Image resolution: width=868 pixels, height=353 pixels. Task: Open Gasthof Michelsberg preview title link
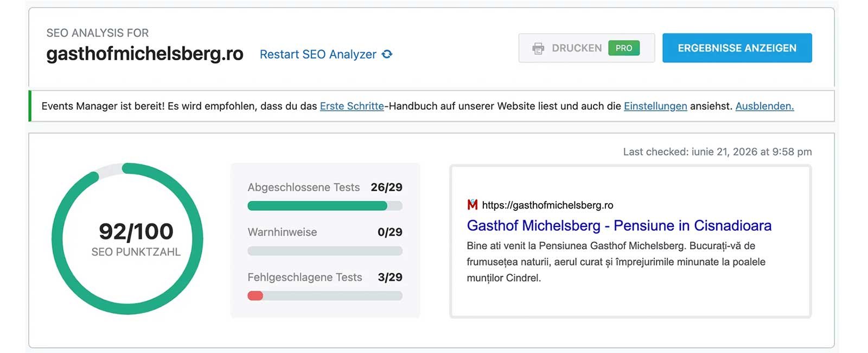619,225
